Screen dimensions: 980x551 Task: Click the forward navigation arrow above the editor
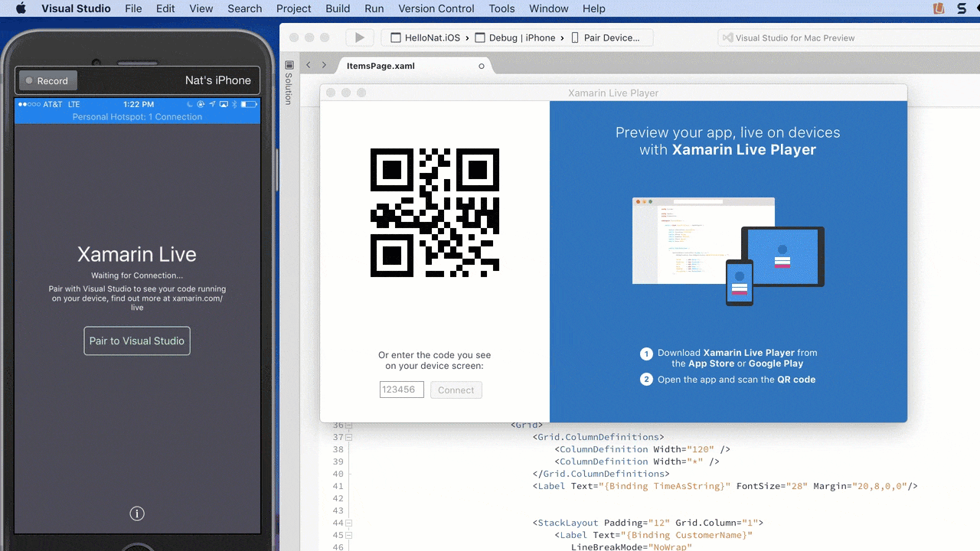pyautogui.click(x=323, y=65)
